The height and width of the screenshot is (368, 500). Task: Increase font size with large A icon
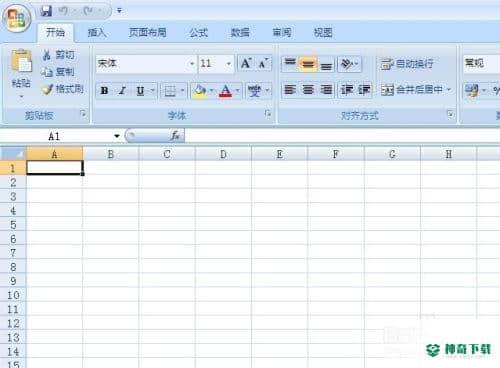pos(246,63)
